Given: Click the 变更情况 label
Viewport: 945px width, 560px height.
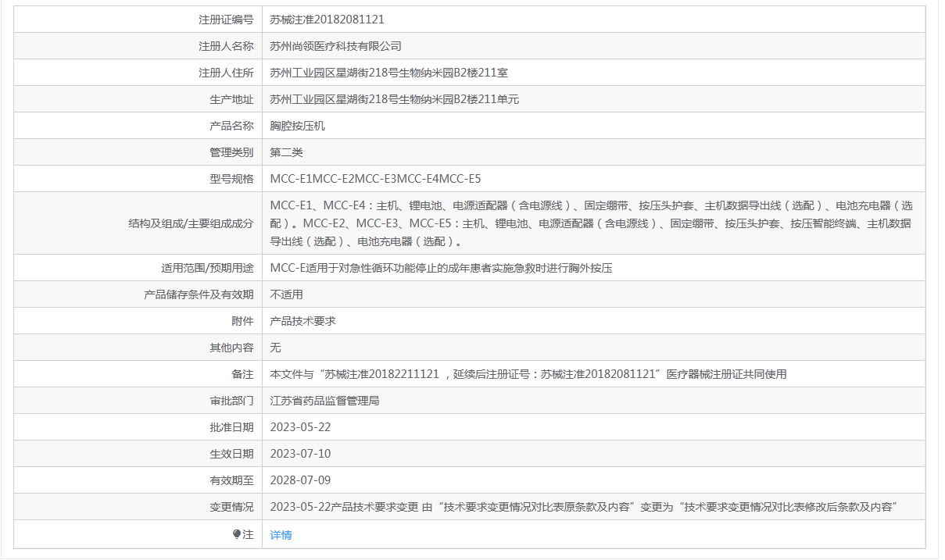Looking at the screenshot, I should tap(231, 507).
